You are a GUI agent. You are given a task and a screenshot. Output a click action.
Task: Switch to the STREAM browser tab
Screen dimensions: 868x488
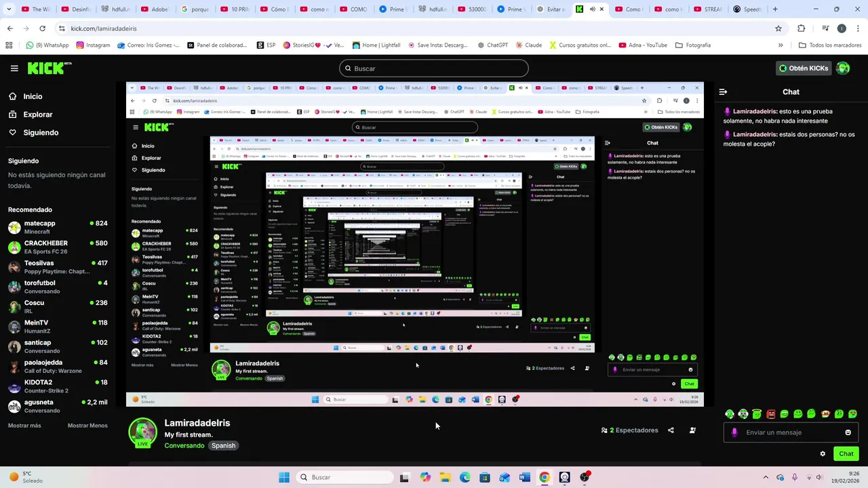(709, 9)
